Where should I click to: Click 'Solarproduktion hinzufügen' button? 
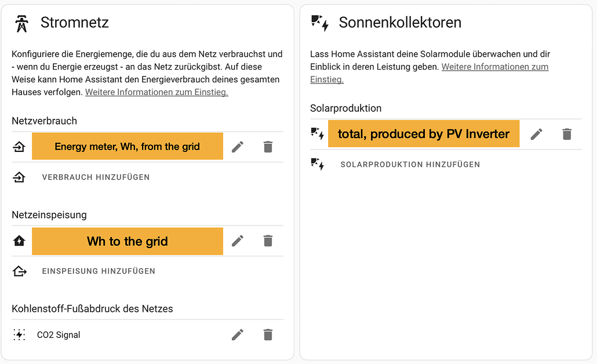coord(410,165)
